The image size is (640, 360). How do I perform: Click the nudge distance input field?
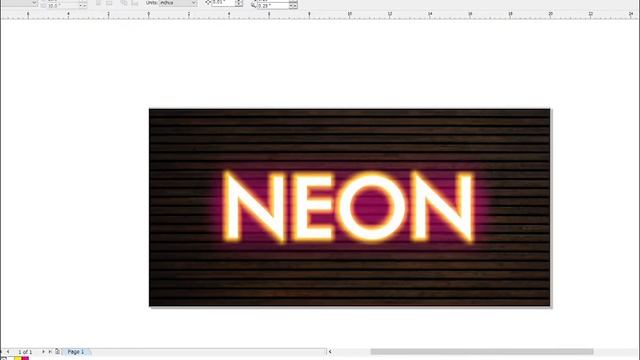223,2
